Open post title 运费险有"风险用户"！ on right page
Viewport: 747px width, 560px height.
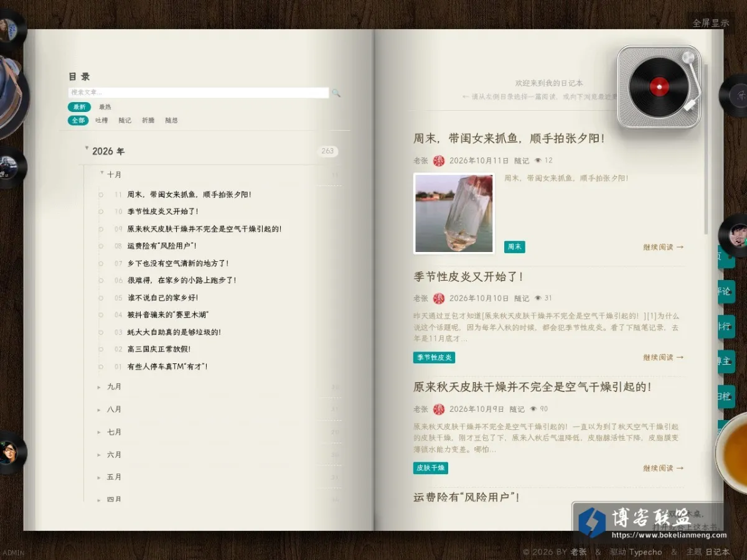pos(466,497)
